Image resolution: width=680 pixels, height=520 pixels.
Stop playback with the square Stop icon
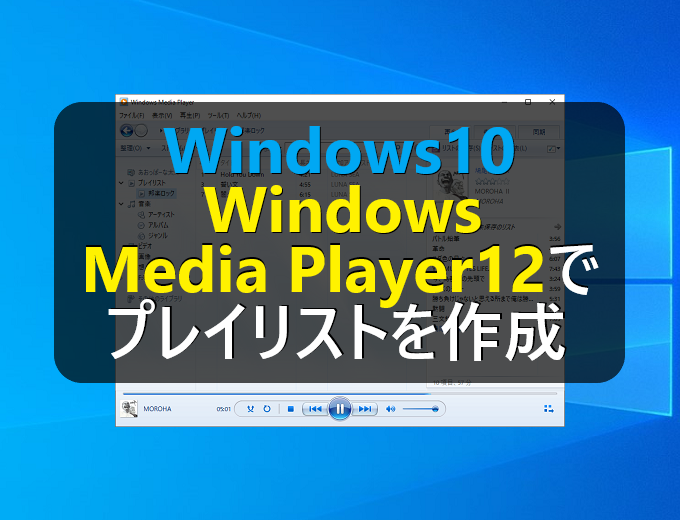point(291,409)
